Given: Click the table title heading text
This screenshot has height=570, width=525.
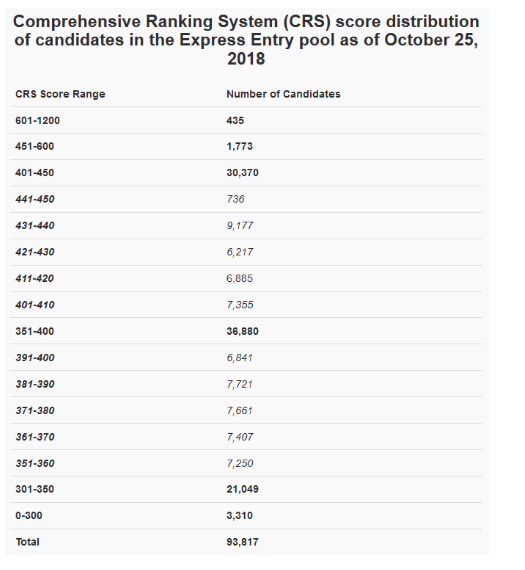Looking at the screenshot, I should (246, 40).
